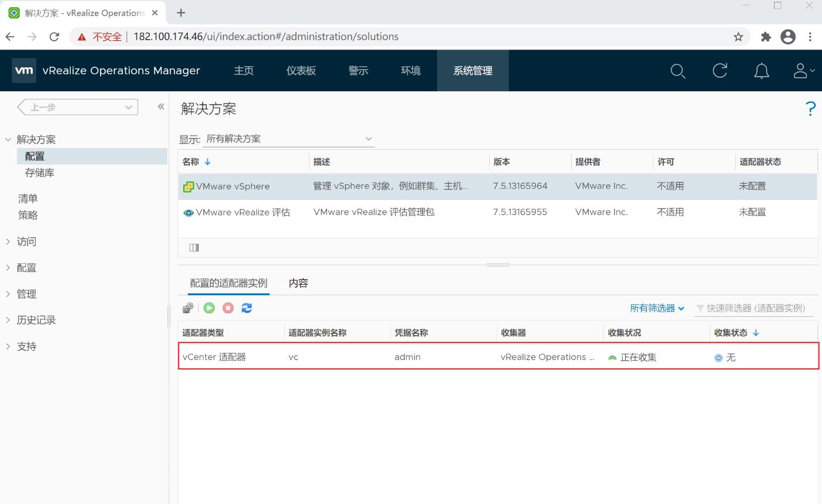Select 存储库 in the sidebar

[40, 173]
